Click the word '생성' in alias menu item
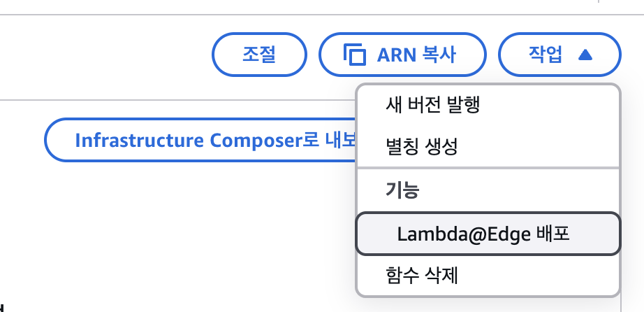 pos(441,148)
